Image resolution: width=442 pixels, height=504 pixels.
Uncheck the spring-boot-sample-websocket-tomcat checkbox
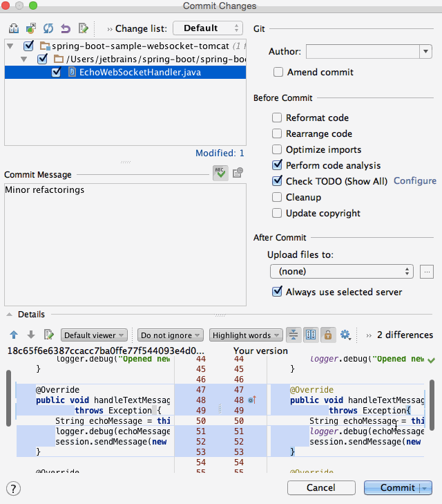coord(28,46)
